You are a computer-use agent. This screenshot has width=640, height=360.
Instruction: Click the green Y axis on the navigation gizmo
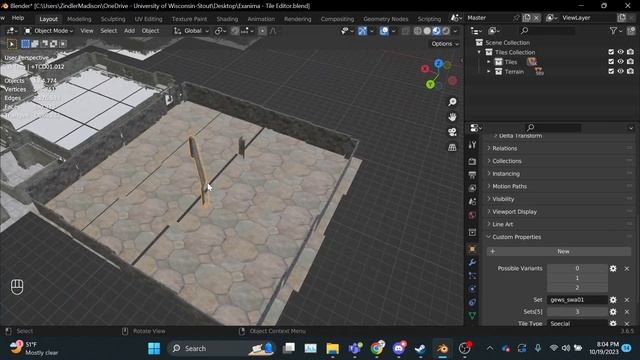point(430,84)
